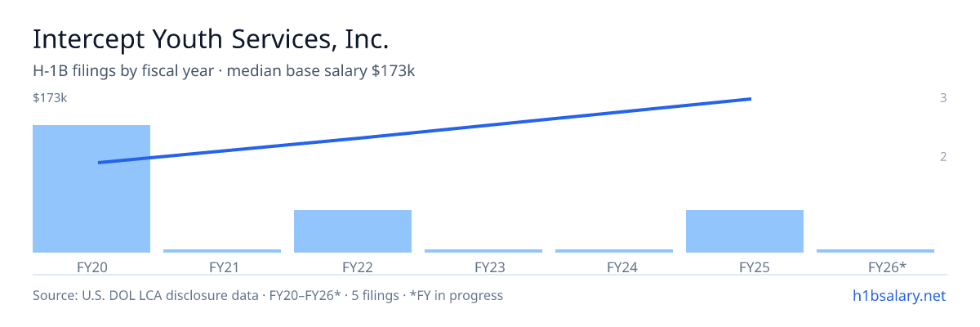Click the FY21 axis label

[x=222, y=267]
